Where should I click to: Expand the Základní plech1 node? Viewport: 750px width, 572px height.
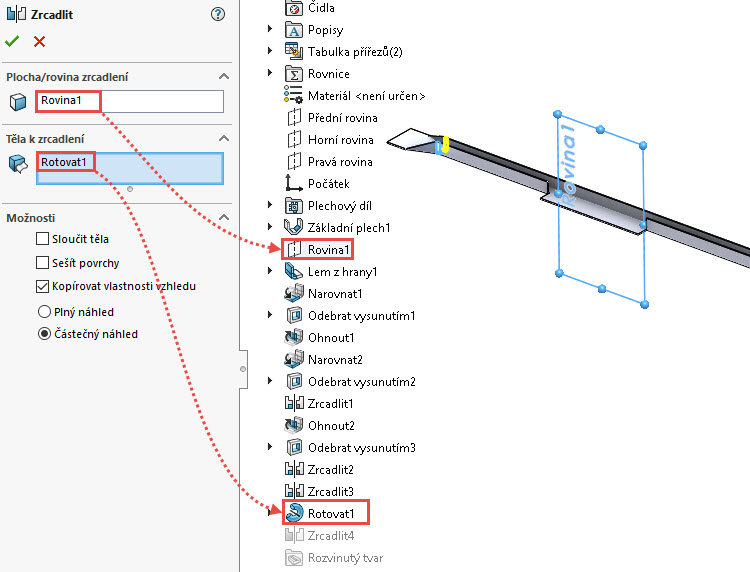270,227
